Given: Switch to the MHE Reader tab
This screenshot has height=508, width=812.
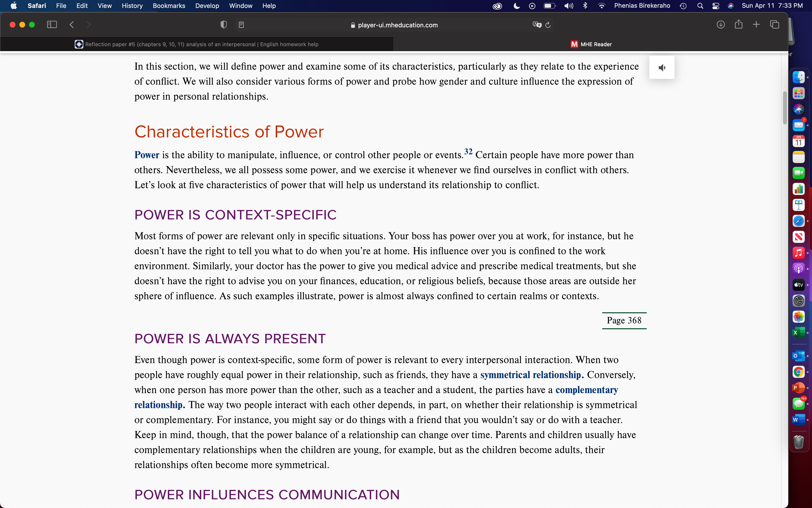Looking at the screenshot, I should tap(591, 44).
